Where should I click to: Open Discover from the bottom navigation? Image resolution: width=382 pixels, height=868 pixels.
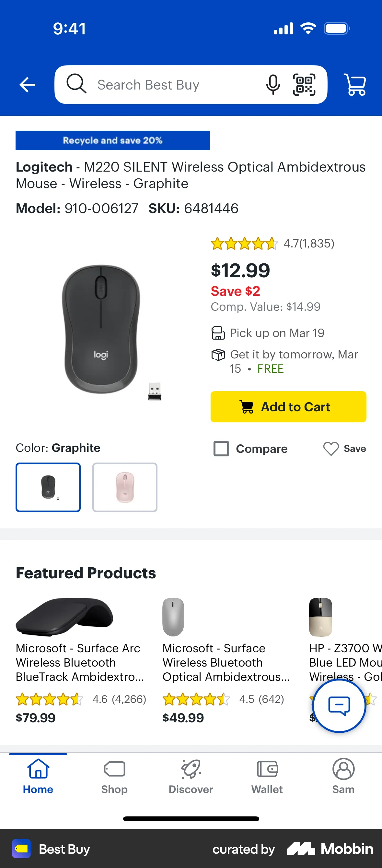(191, 778)
